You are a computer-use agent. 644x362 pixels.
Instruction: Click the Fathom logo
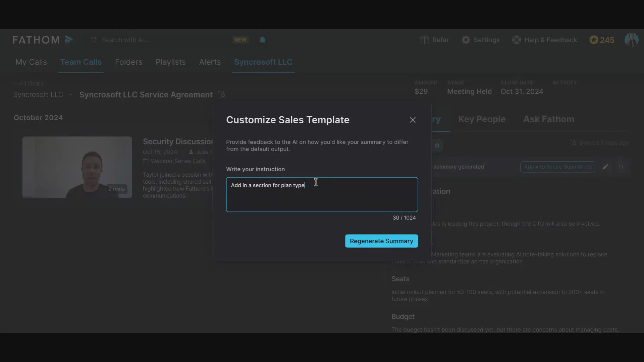pos(43,40)
